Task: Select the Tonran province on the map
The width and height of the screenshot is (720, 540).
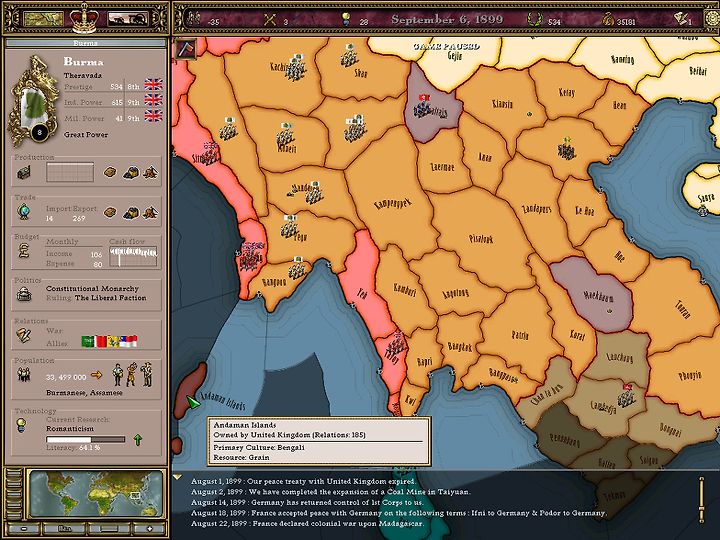Action: point(683,310)
